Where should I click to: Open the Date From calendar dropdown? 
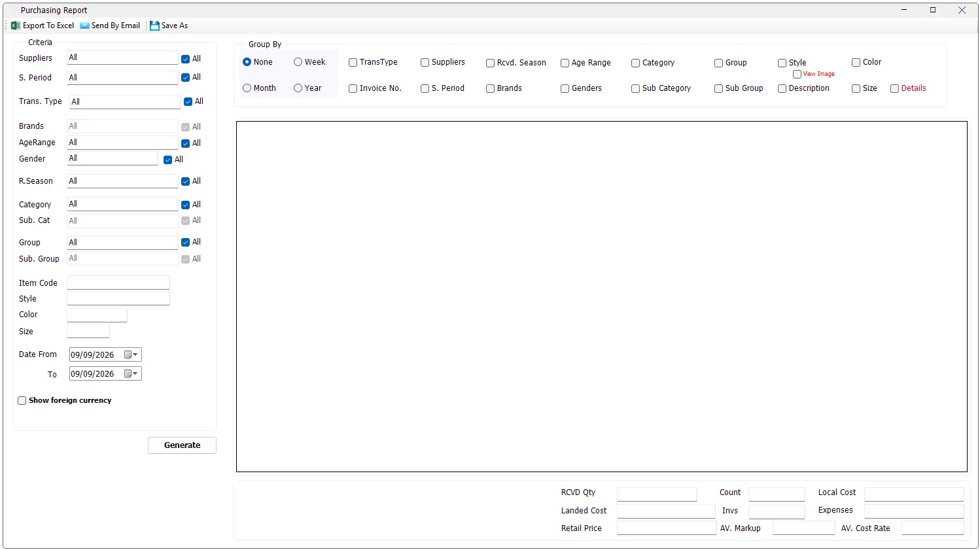point(131,354)
